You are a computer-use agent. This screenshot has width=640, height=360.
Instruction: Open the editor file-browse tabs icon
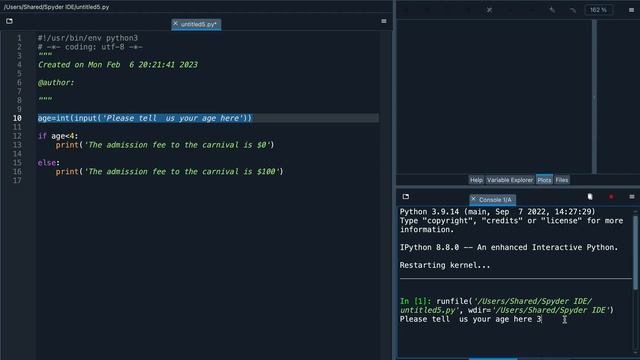point(9,21)
